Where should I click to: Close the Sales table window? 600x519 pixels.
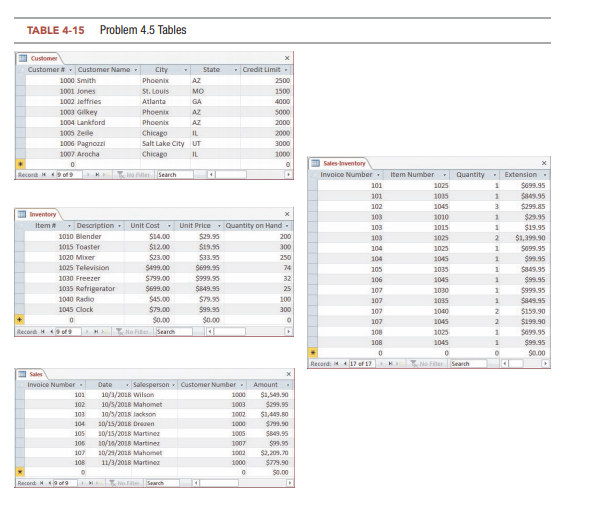tap(289, 374)
